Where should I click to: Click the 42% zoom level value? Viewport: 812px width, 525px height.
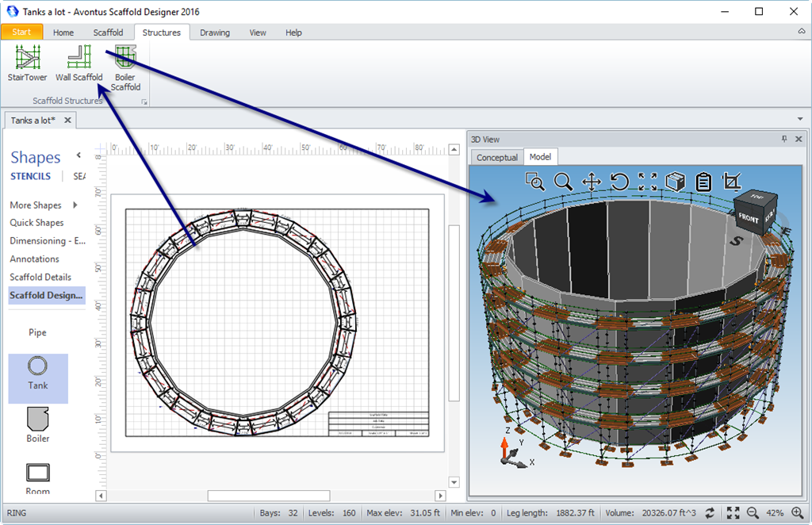pyautogui.click(x=775, y=512)
